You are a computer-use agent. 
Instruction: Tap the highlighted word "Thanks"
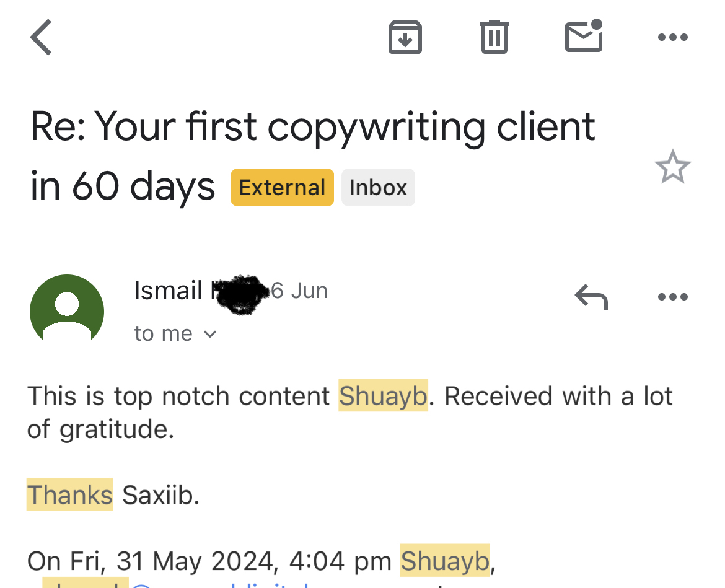click(69, 495)
